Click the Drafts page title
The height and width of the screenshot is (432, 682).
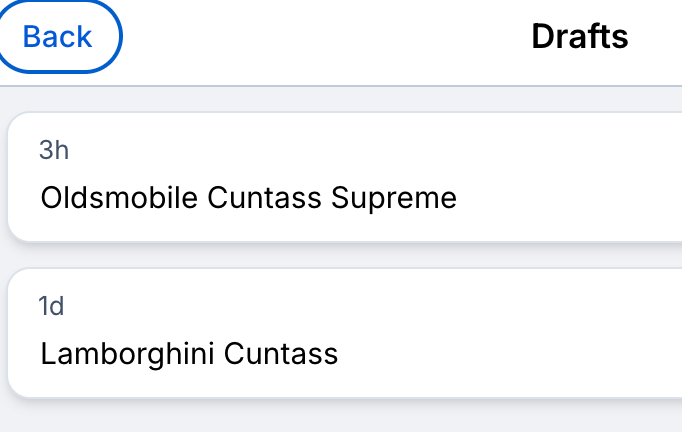pyautogui.click(x=579, y=37)
